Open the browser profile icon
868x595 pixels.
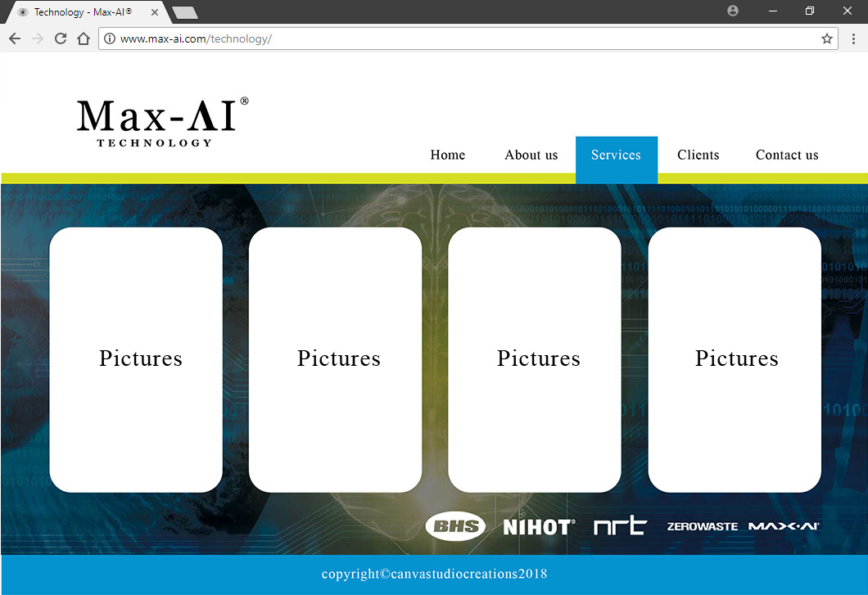[732, 11]
